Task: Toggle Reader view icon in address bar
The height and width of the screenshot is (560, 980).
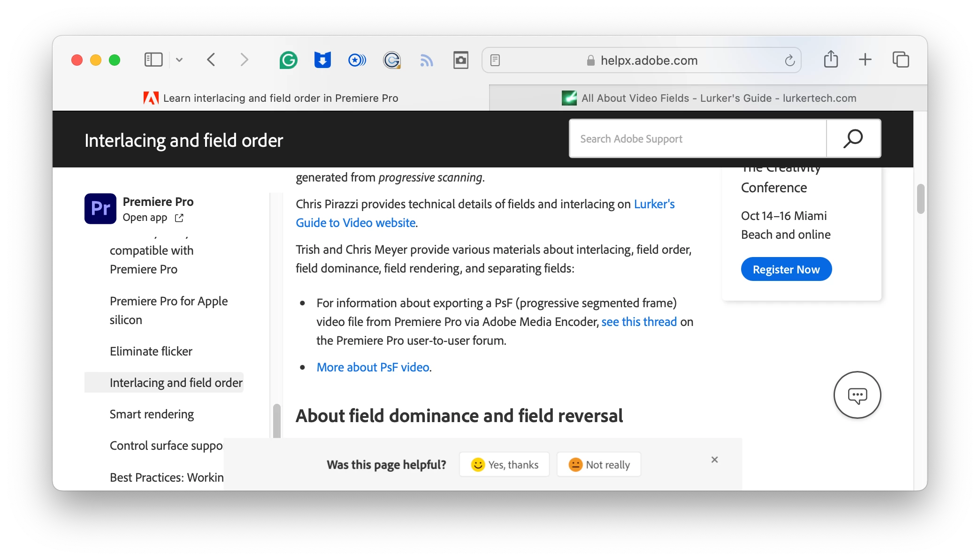Action: click(495, 60)
